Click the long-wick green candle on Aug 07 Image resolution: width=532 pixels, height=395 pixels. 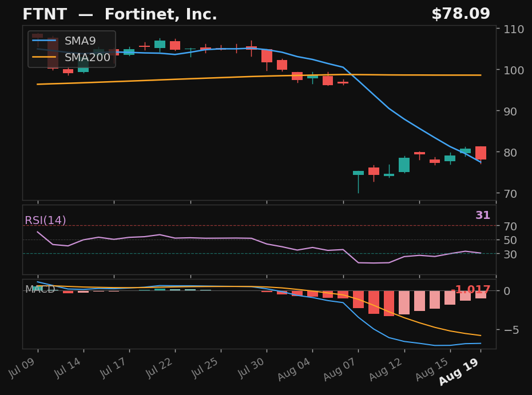[358, 182]
